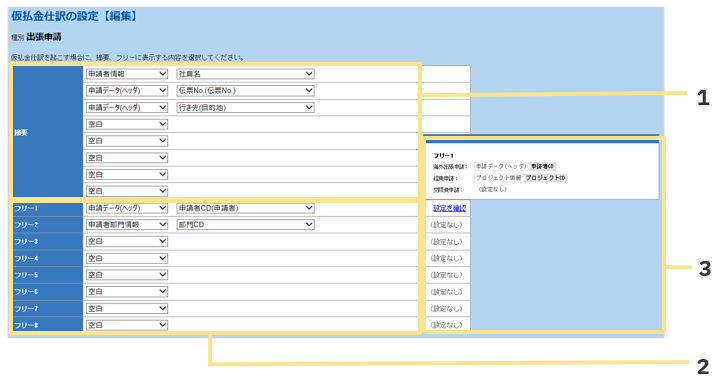Click プロジェクト情報 value in the popup
This screenshot has width=721, height=381.
498,178
